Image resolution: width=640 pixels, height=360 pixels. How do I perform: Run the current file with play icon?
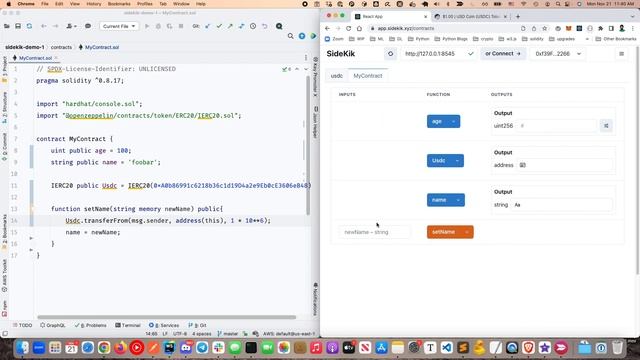click(x=147, y=26)
